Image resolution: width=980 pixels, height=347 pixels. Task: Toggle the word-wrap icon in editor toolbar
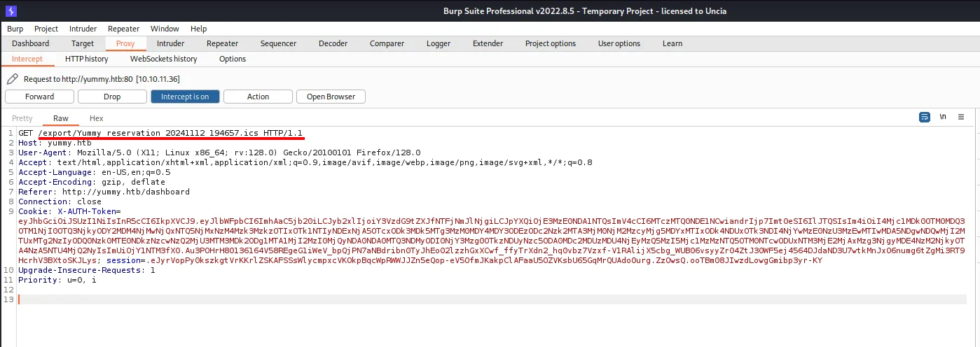[x=925, y=117]
